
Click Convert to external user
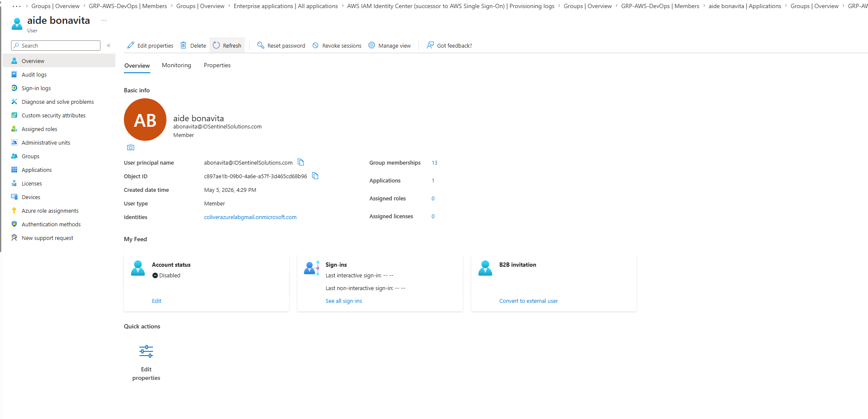[528, 301]
